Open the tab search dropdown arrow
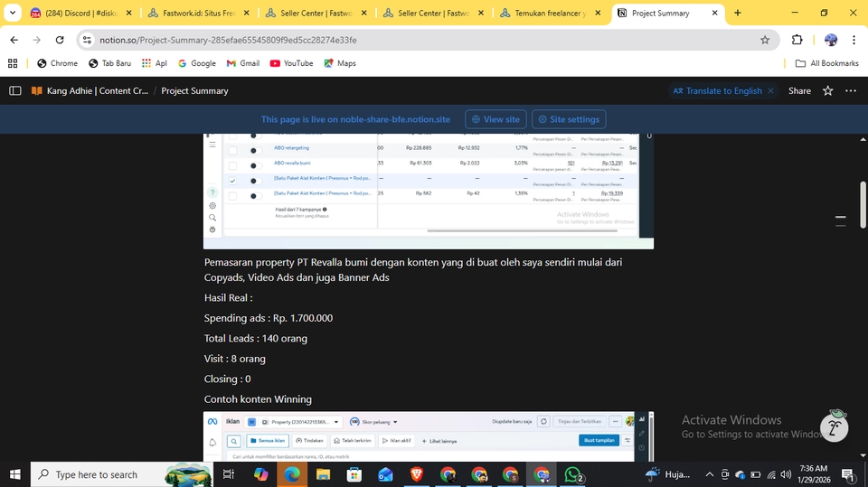Image resolution: width=868 pixels, height=487 pixels. click(13, 14)
